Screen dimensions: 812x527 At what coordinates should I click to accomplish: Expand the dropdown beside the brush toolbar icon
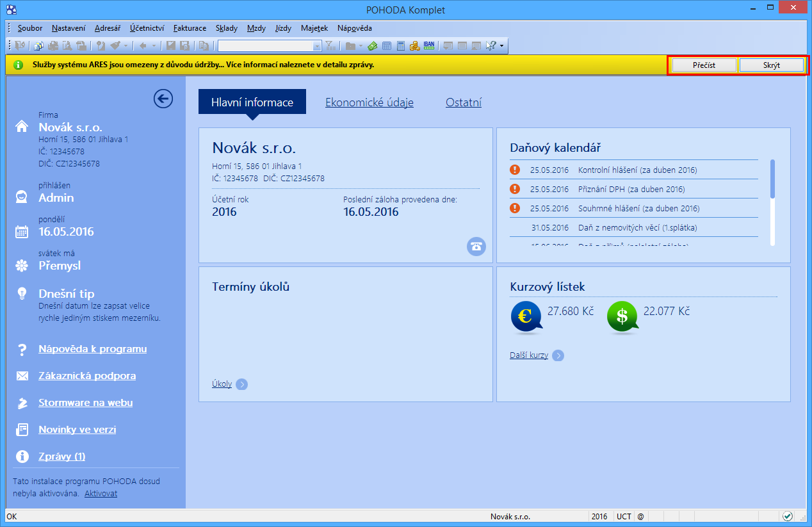click(126, 45)
